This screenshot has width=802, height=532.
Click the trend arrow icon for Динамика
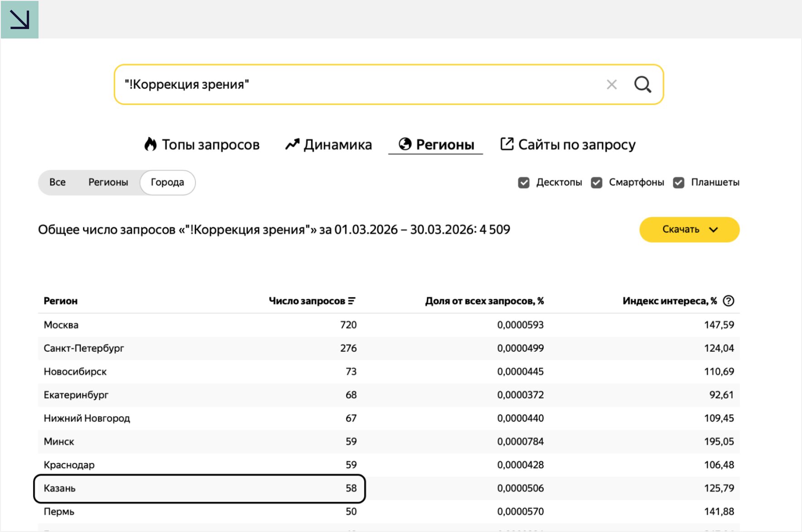(x=292, y=144)
